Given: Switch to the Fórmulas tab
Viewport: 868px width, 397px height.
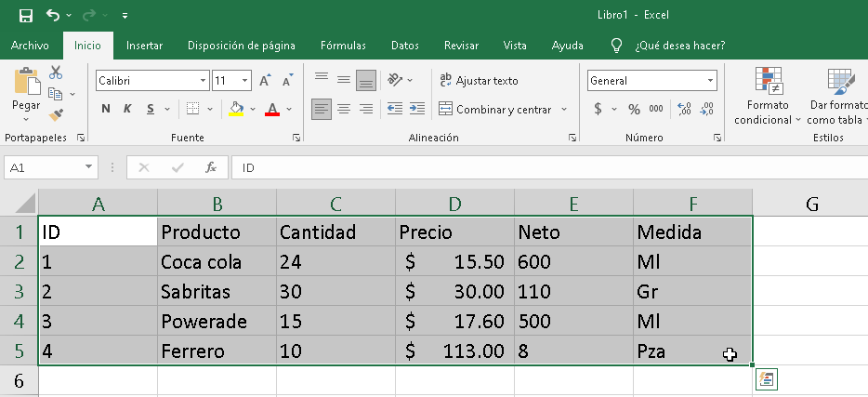Looking at the screenshot, I should point(343,46).
